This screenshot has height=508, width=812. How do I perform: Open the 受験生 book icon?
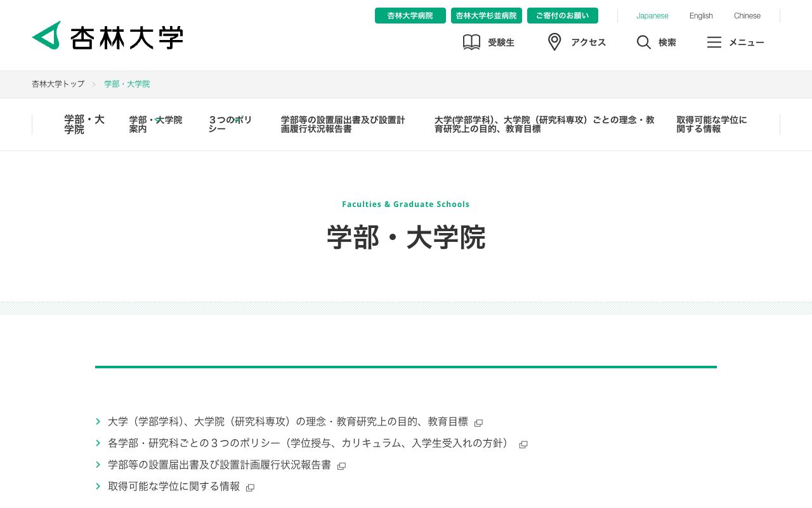tap(471, 43)
